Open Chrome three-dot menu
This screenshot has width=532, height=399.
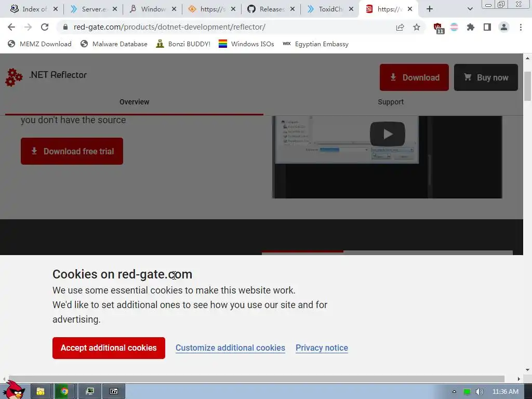point(521,27)
